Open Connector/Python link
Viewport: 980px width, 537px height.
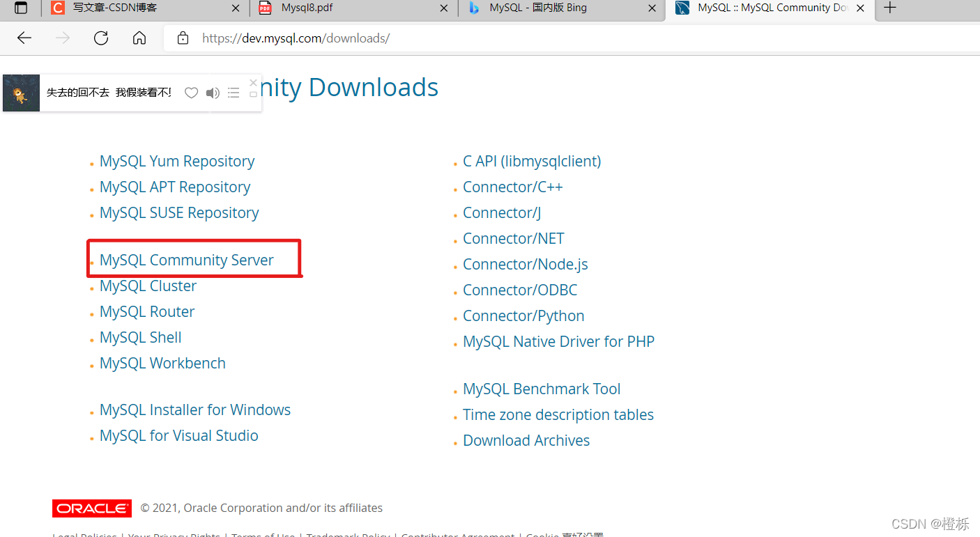pos(523,316)
